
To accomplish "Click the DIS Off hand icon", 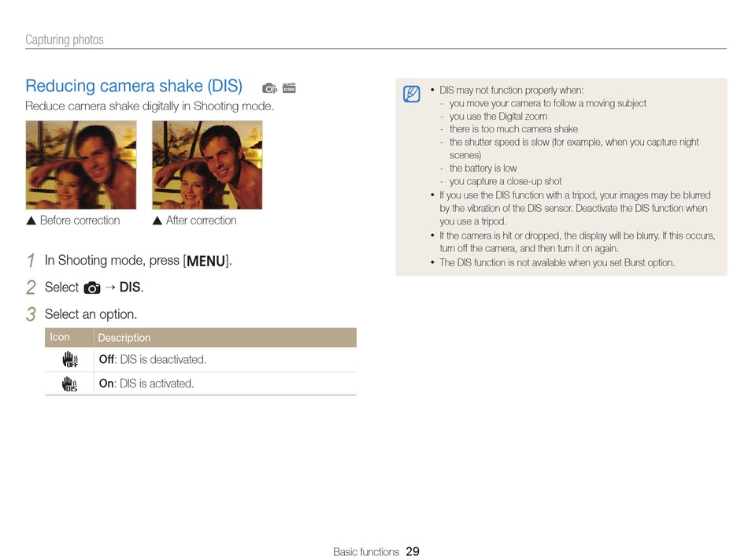I will [70, 359].
